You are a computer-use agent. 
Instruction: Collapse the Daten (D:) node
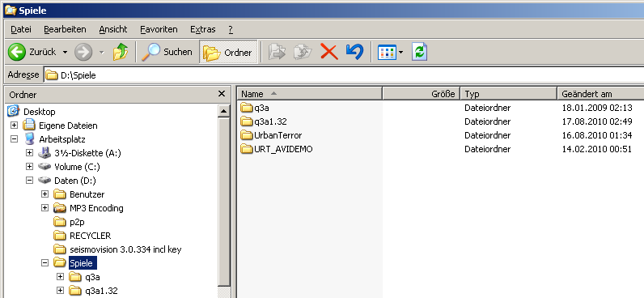[30, 181]
